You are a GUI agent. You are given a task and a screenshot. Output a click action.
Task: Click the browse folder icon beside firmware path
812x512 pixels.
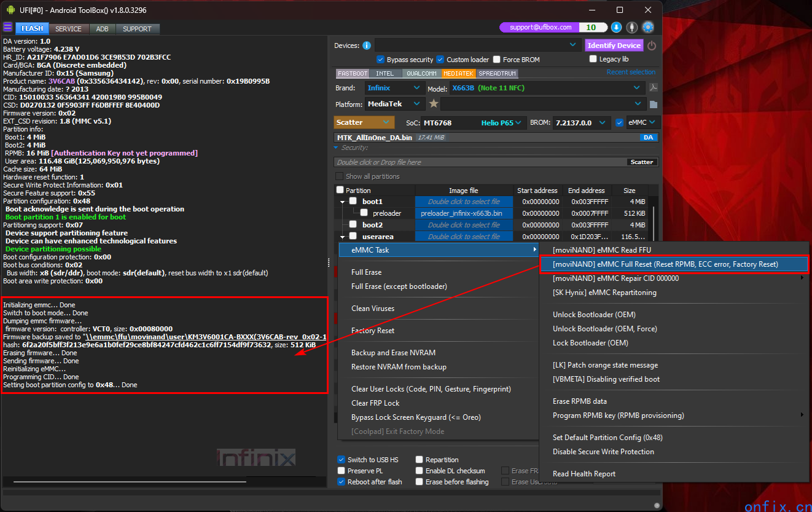click(x=654, y=104)
